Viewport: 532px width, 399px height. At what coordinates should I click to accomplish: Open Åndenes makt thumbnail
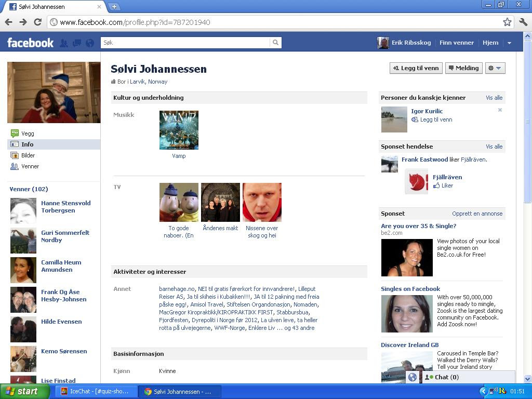[220, 202]
